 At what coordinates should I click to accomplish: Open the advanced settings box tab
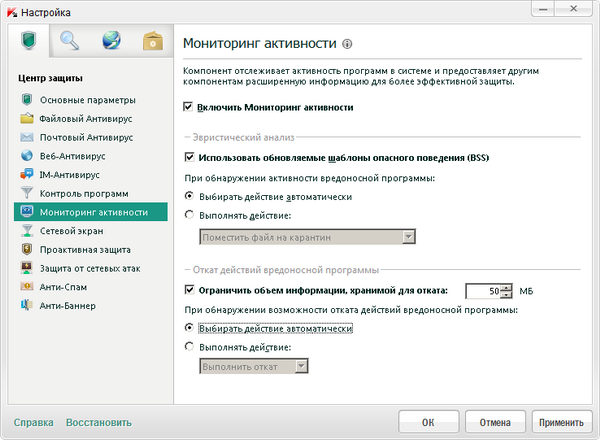pos(153,41)
